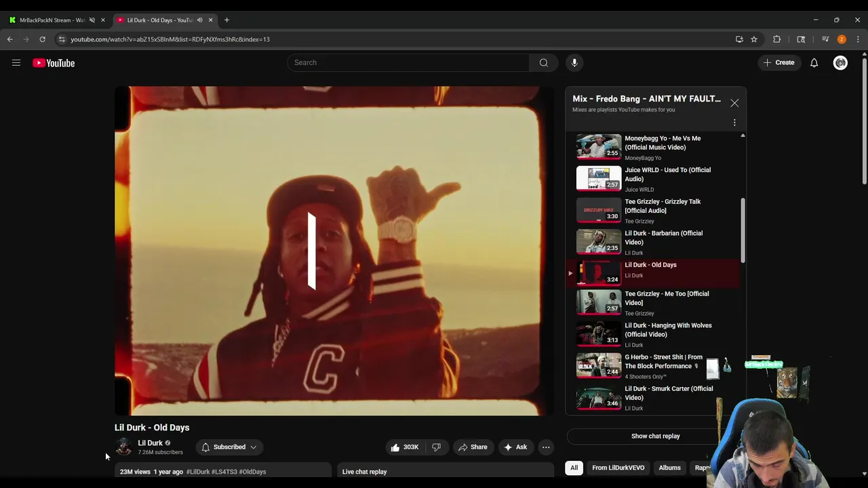868x488 pixels.
Task: Open the side panel browser icon
Action: click(x=801, y=39)
